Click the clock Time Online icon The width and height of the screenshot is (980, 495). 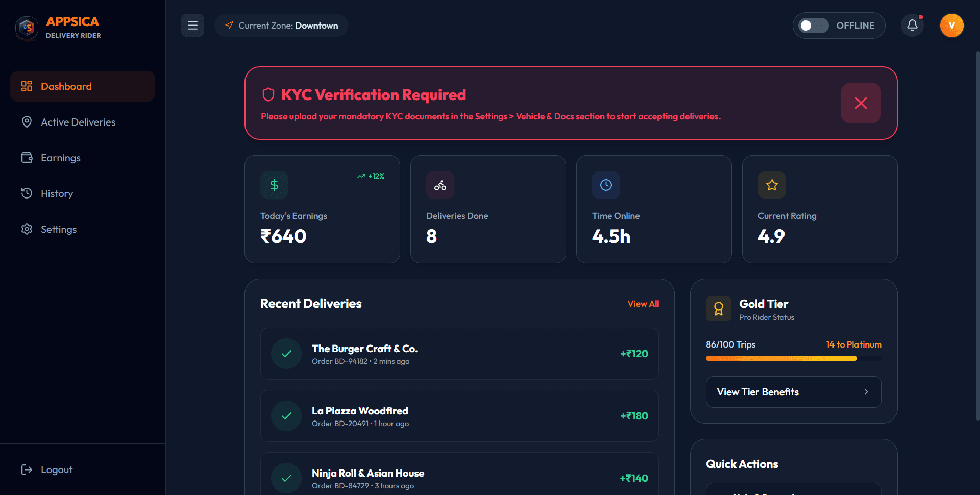tap(606, 185)
